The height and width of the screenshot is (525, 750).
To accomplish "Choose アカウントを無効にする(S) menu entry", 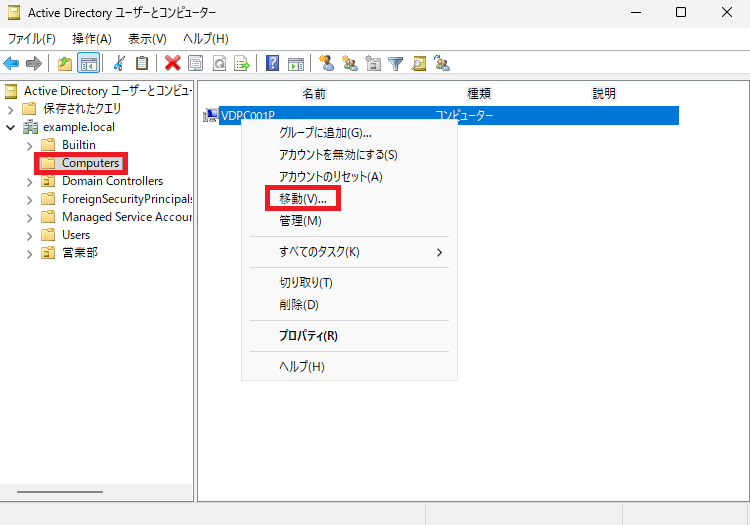I will point(338,155).
